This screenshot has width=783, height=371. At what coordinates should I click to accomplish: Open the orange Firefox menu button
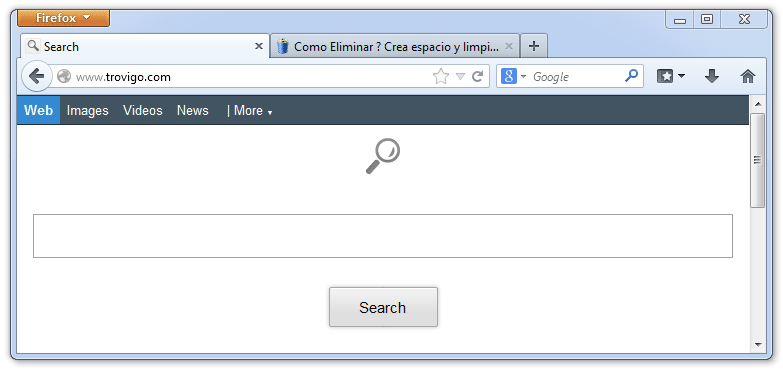(x=63, y=18)
